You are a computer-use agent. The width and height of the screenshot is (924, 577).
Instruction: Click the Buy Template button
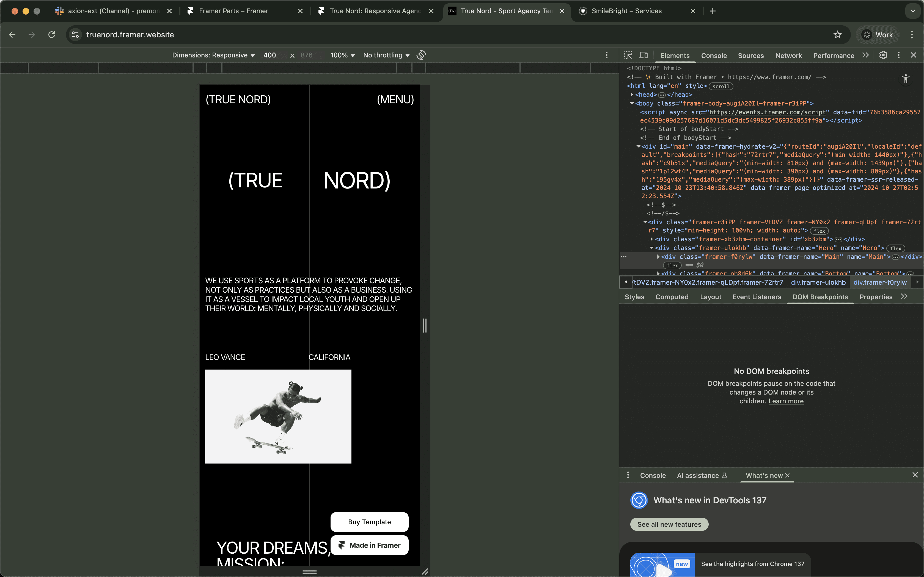coord(369,522)
